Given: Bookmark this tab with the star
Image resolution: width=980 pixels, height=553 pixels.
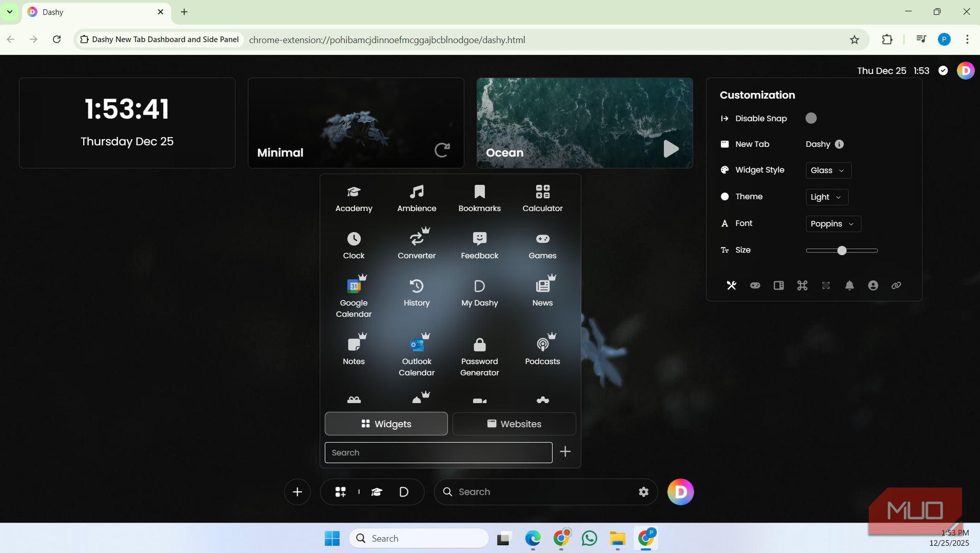Looking at the screenshot, I should 854,40.
